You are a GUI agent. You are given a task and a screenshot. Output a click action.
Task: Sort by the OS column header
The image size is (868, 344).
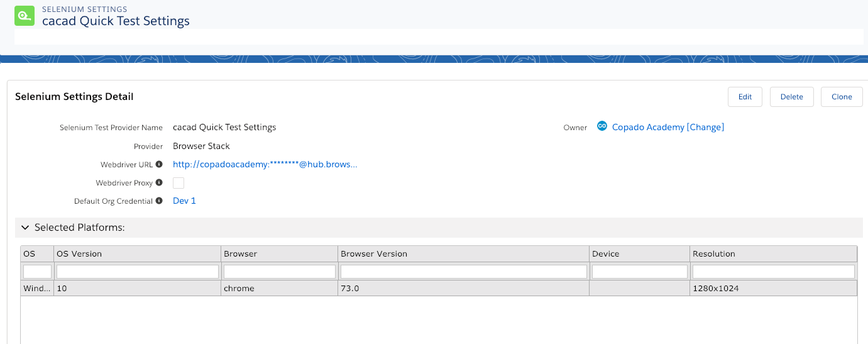pos(37,254)
